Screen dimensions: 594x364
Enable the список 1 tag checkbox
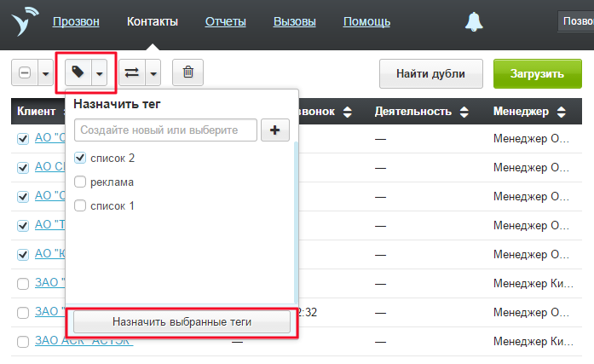[x=80, y=205]
